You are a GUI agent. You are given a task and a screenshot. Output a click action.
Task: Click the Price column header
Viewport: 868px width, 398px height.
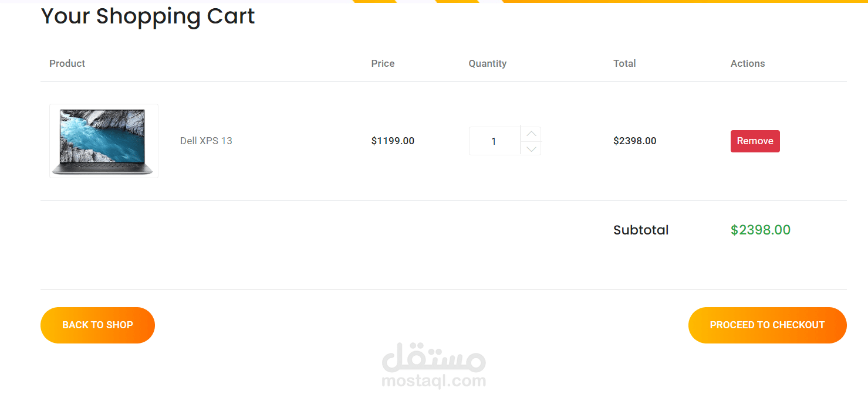tap(383, 63)
